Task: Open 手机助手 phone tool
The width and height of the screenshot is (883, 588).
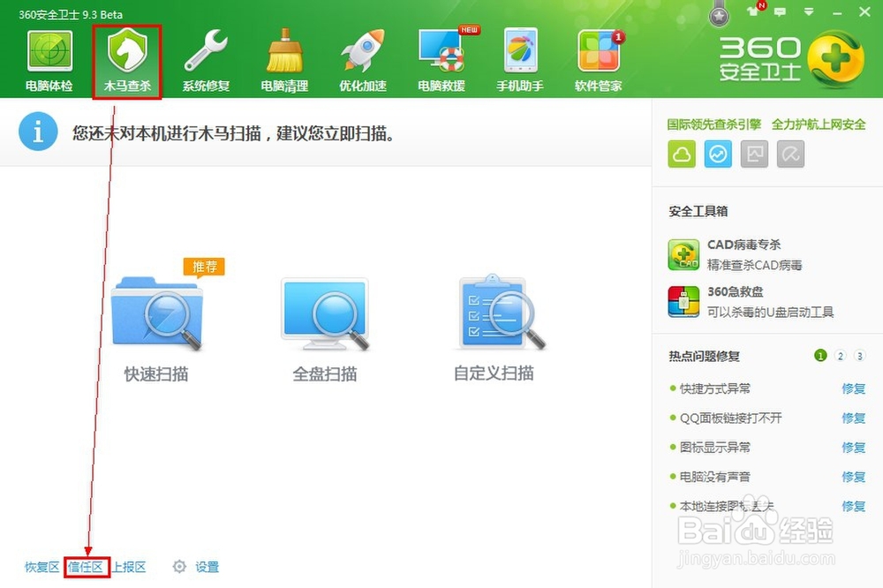Action: [x=520, y=61]
